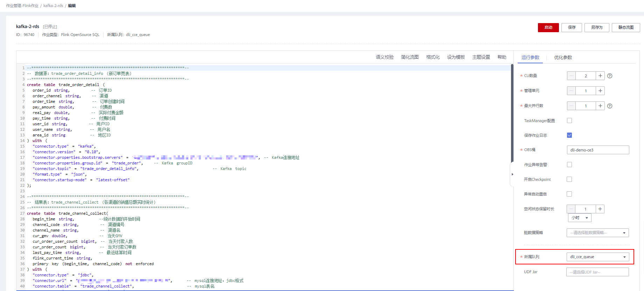Image resolution: width=644 pixels, height=291 pixels.
Task: Click the code line pay_amount double
Action: 53,107
